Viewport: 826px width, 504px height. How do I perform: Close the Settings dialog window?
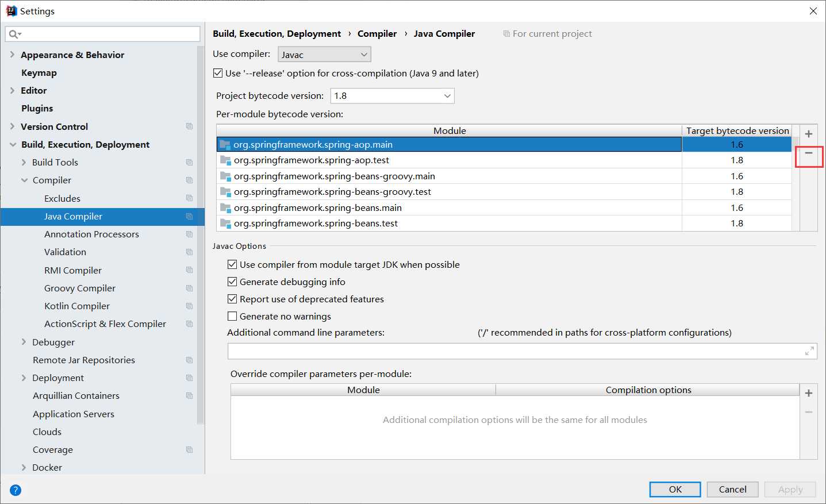(x=813, y=11)
